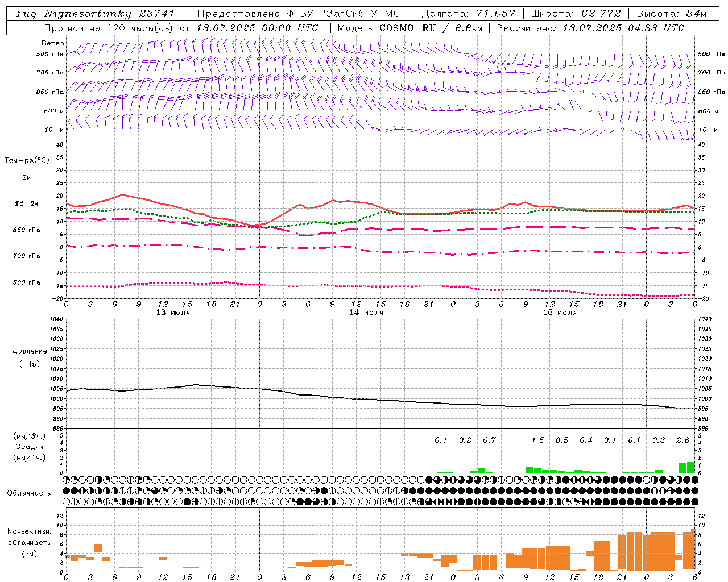Click the 'Облачность' cloudiness label
This screenshot has width=728, height=582.
pos(29,493)
